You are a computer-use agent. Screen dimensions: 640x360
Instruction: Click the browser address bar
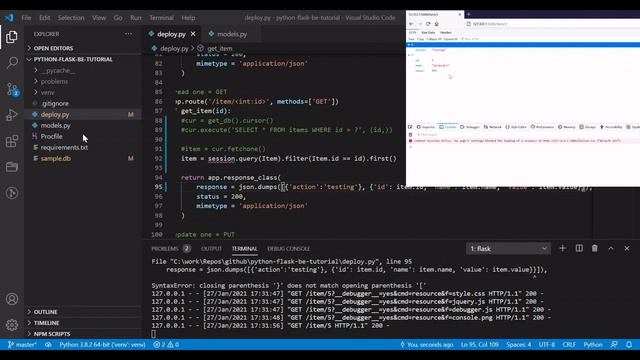click(x=551, y=24)
